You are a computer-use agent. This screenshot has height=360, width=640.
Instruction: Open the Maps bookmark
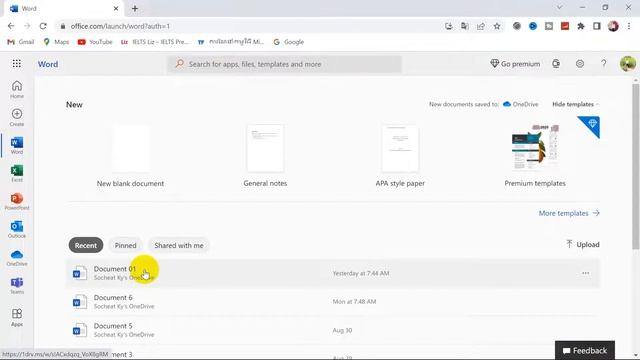click(56, 42)
